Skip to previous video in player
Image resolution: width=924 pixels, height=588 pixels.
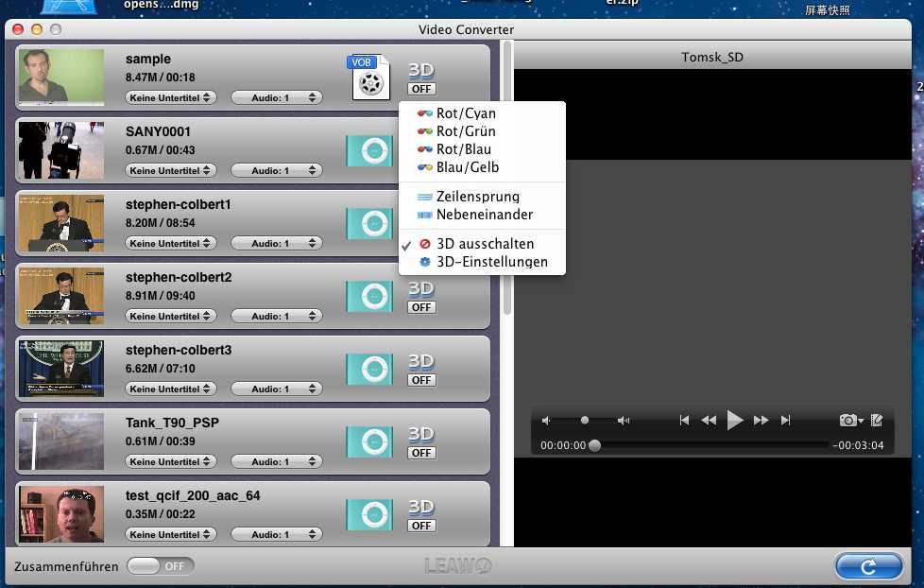pos(684,421)
